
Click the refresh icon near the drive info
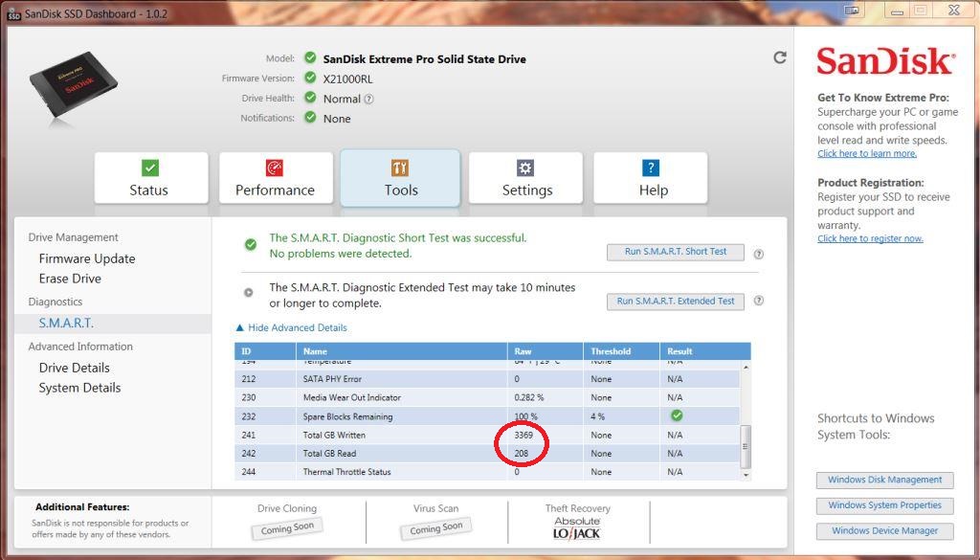[x=780, y=57]
